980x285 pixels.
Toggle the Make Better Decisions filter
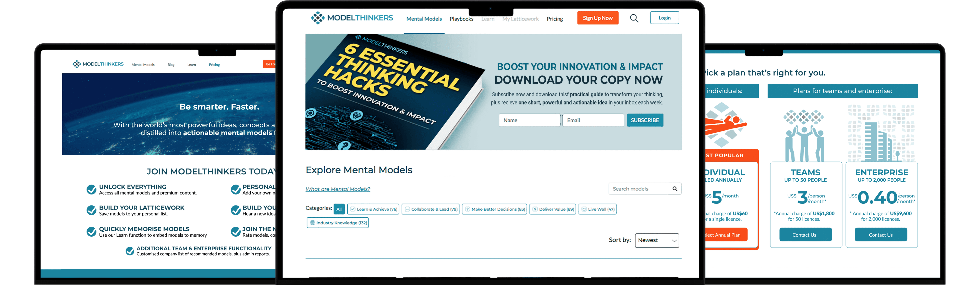(494, 209)
